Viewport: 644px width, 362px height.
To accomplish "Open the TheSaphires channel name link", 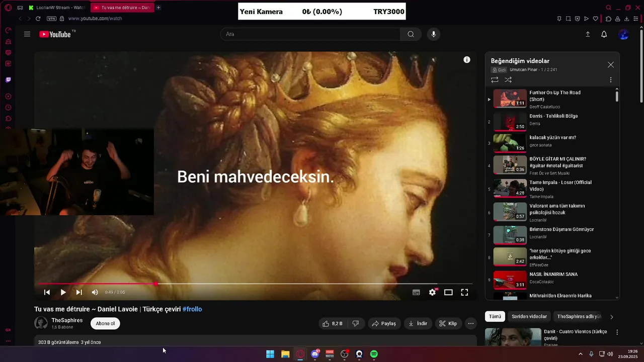I will click(67, 320).
